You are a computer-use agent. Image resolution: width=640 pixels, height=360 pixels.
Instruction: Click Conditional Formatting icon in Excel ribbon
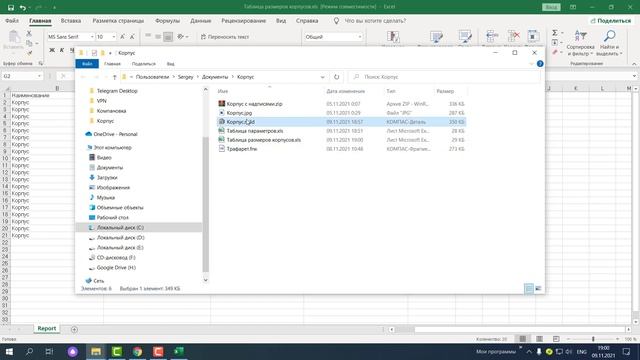pos(393,37)
